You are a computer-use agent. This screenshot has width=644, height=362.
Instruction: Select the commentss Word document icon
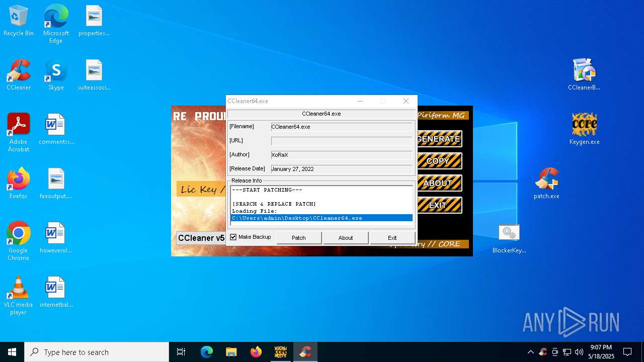tap(56, 130)
